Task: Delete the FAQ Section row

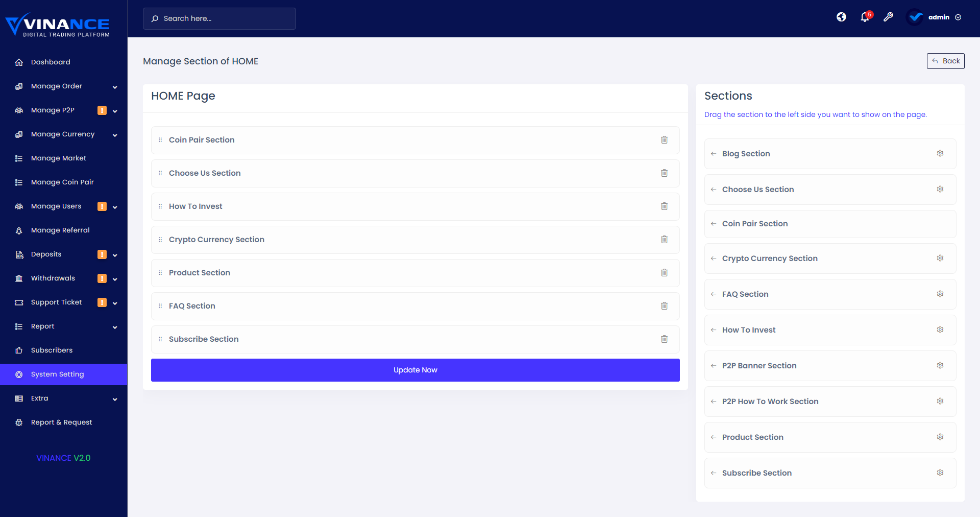Action: [664, 306]
